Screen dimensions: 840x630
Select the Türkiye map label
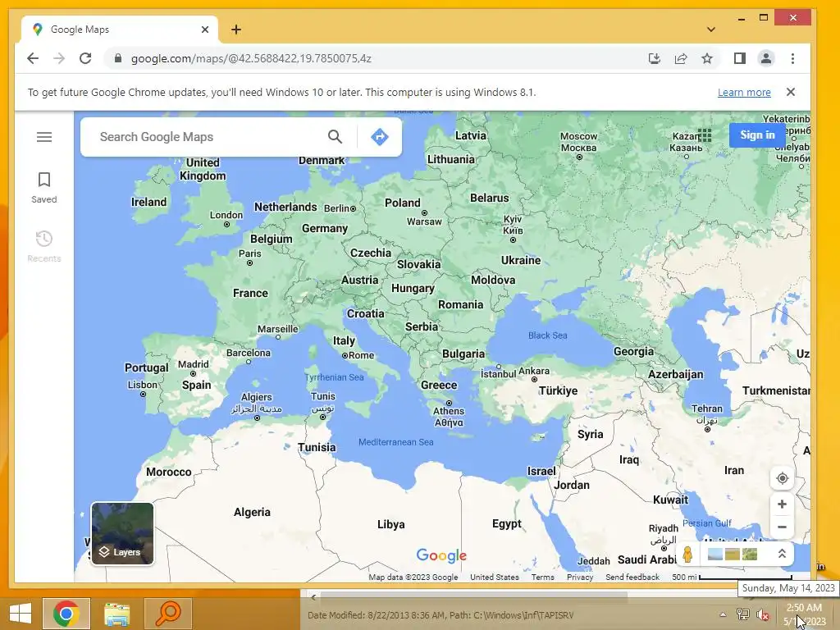(x=558, y=390)
